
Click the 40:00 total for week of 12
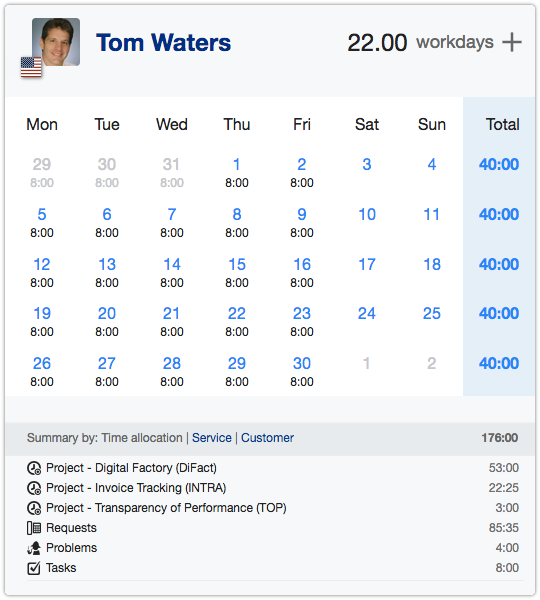click(499, 264)
